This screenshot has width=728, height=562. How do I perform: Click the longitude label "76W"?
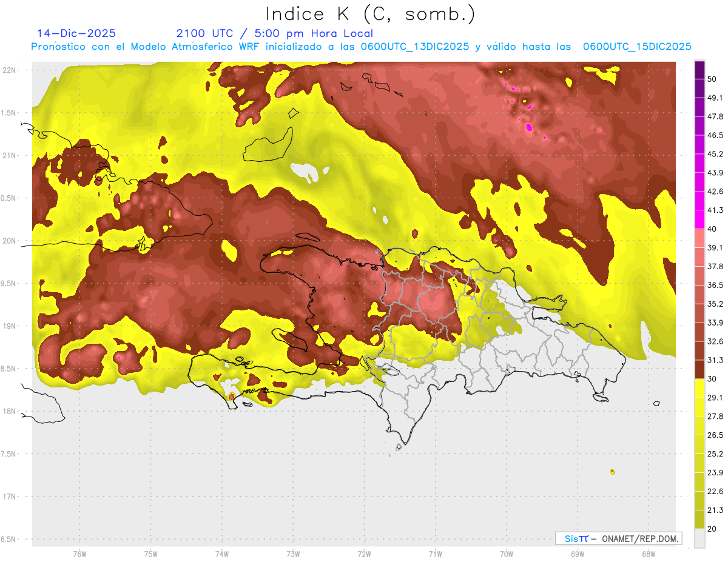coord(79,554)
